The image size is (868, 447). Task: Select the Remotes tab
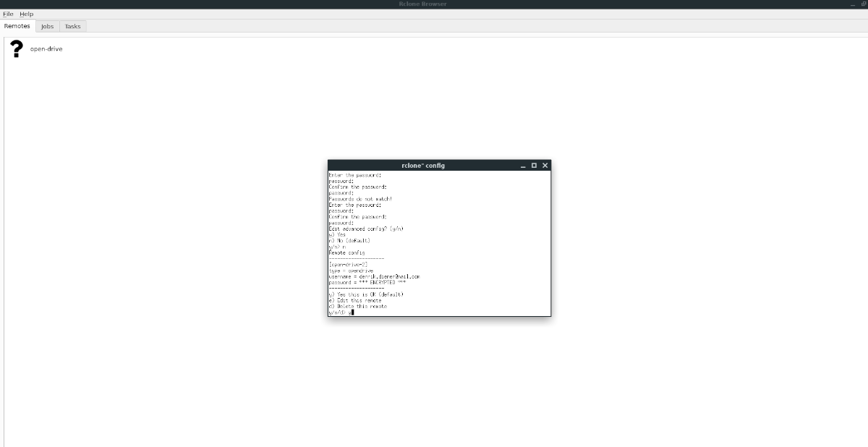17,26
